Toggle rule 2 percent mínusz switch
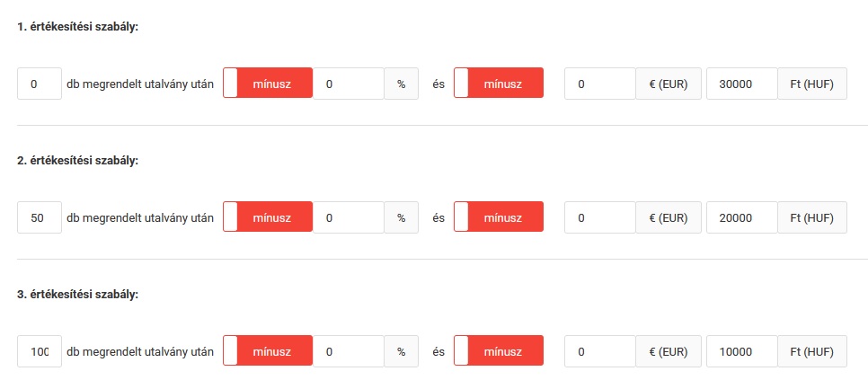 click(267, 217)
